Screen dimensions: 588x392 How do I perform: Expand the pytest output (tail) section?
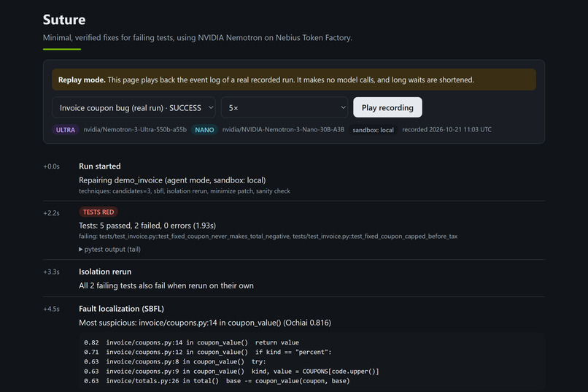tap(109, 250)
